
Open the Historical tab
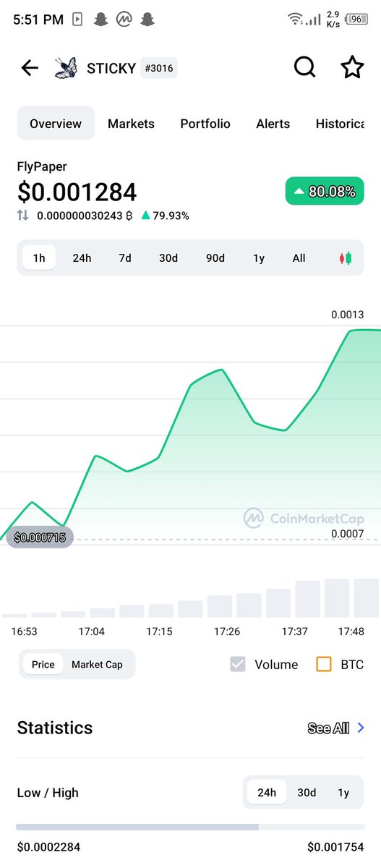[340, 124]
